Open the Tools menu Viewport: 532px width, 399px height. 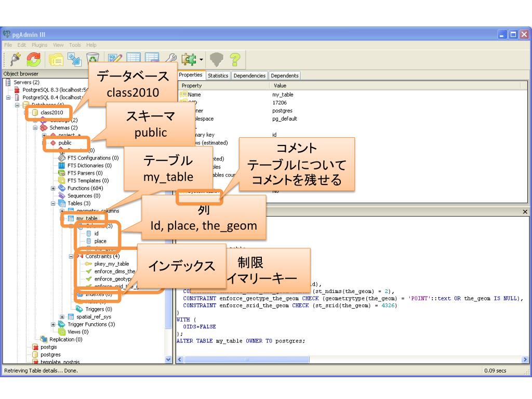tap(75, 45)
